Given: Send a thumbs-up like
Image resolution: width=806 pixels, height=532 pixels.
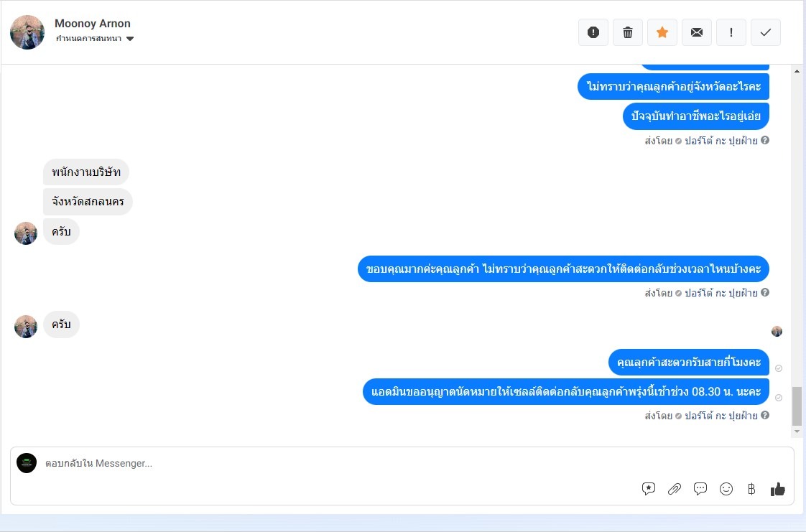Looking at the screenshot, I should point(777,489).
